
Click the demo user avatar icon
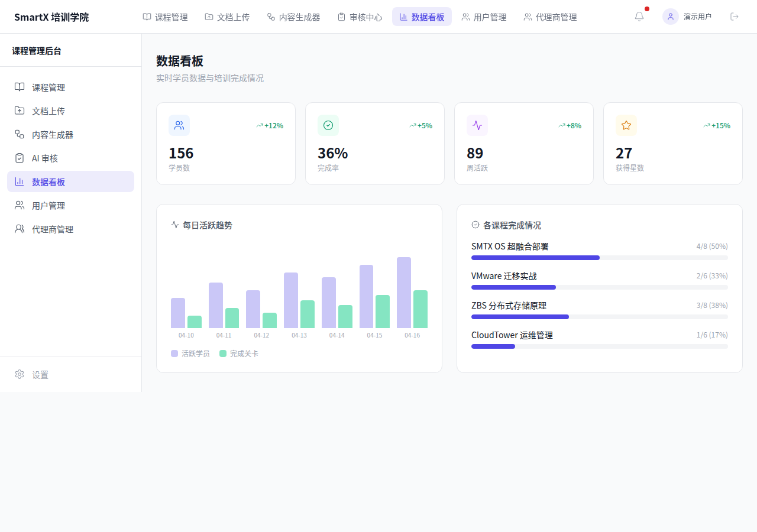coord(671,17)
